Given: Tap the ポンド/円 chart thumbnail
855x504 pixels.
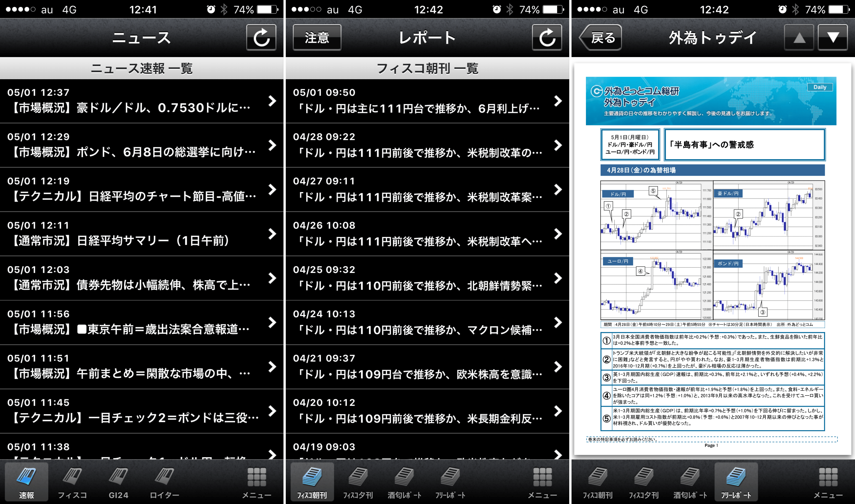Looking at the screenshot, I should tap(769, 285).
